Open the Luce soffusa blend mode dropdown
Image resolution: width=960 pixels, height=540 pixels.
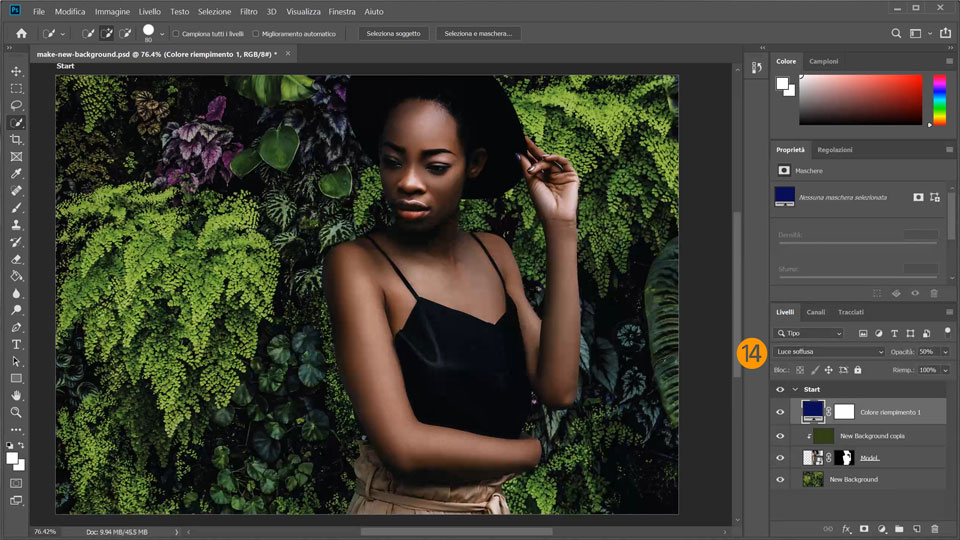[829, 352]
